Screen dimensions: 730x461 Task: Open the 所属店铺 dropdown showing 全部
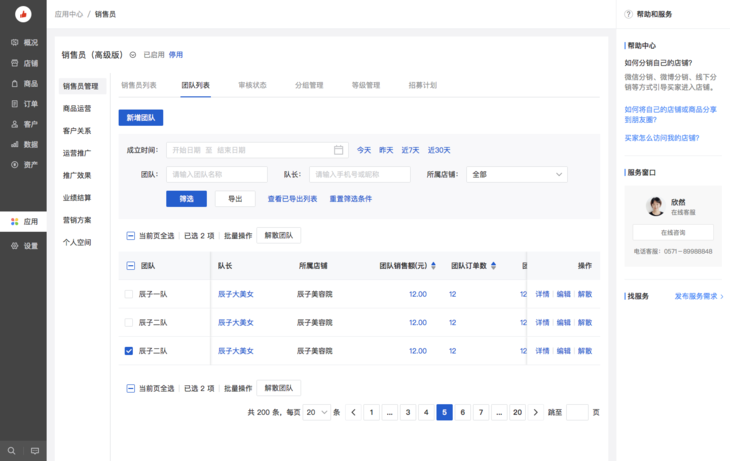(x=516, y=174)
